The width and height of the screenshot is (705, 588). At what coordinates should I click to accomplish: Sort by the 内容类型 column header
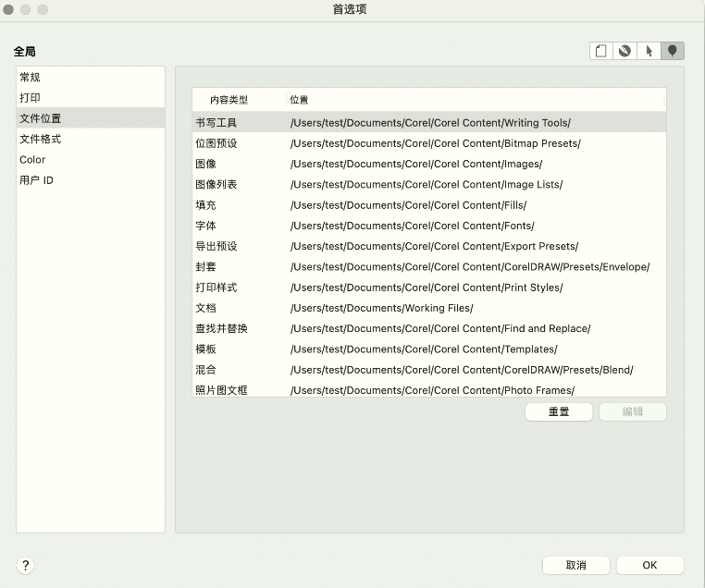point(229,100)
